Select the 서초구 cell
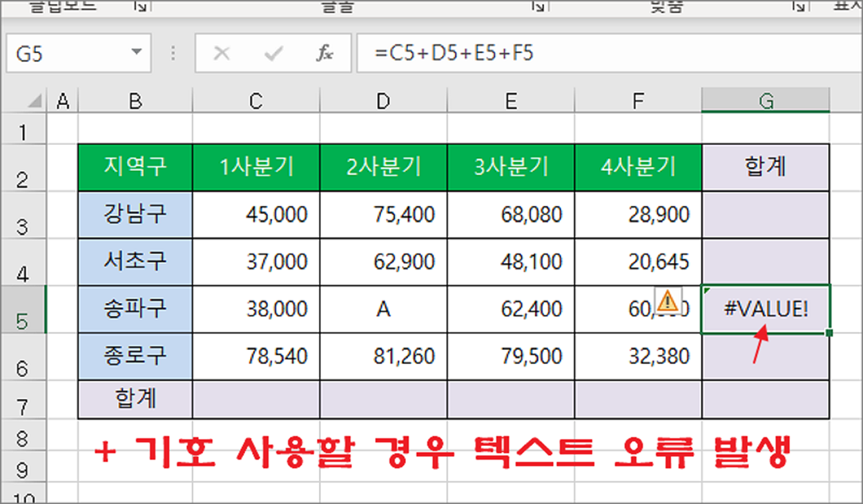This screenshot has height=504, width=863. [135, 262]
